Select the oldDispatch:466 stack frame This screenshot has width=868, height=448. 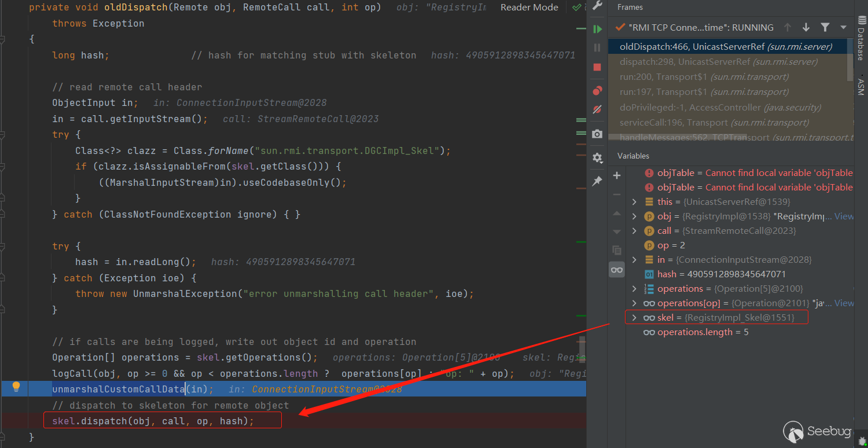pos(728,46)
